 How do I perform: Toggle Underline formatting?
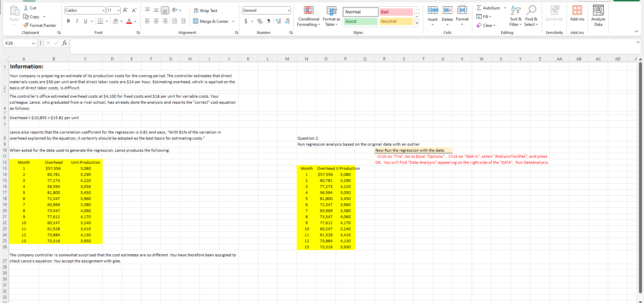85,21
